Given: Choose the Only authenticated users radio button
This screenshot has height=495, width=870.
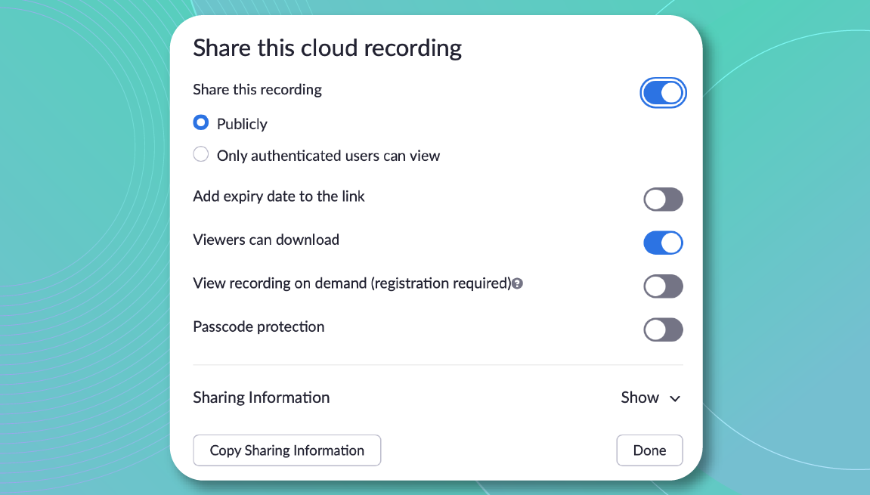Looking at the screenshot, I should [x=201, y=155].
